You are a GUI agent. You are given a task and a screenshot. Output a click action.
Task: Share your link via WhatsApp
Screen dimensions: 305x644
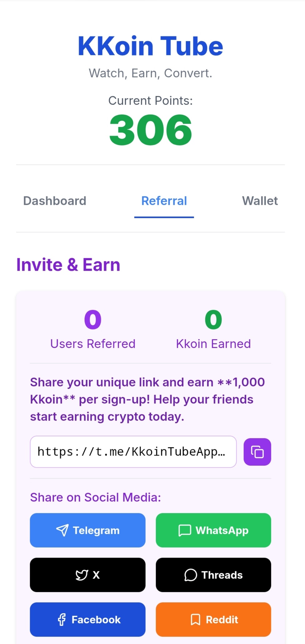(x=213, y=530)
